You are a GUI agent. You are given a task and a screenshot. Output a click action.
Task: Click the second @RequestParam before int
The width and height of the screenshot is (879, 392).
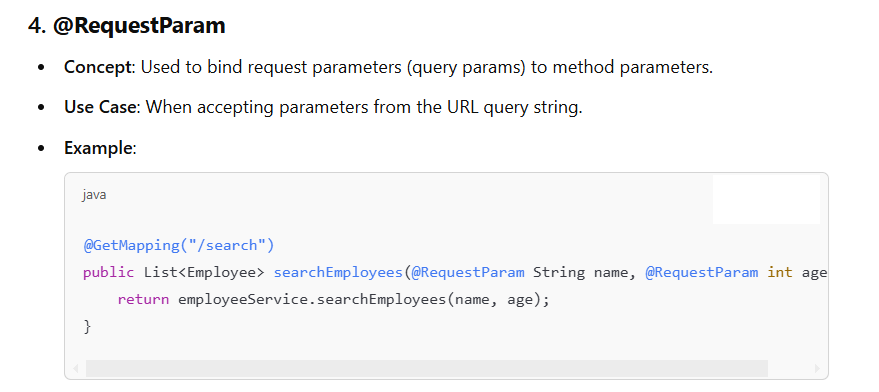701,273
